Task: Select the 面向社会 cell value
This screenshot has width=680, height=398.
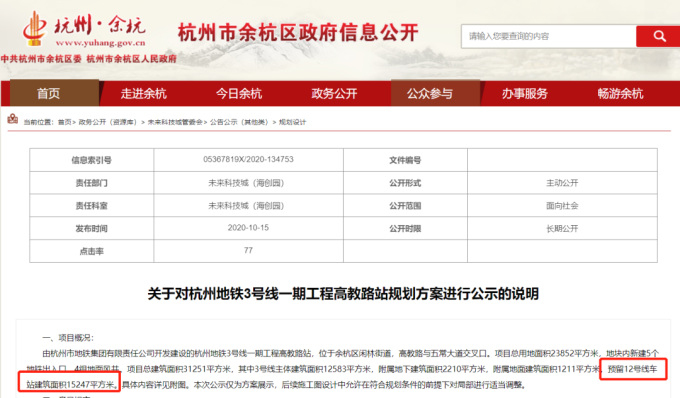Action: (x=562, y=206)
